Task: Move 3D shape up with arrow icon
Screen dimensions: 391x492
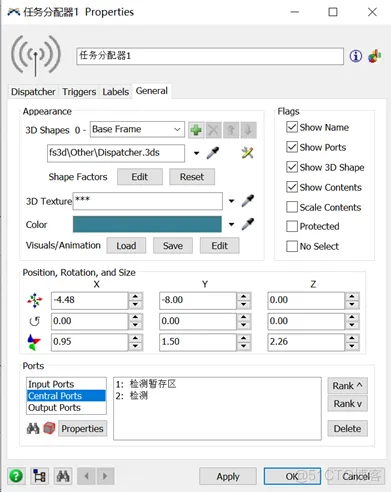Action: (231, 130)
